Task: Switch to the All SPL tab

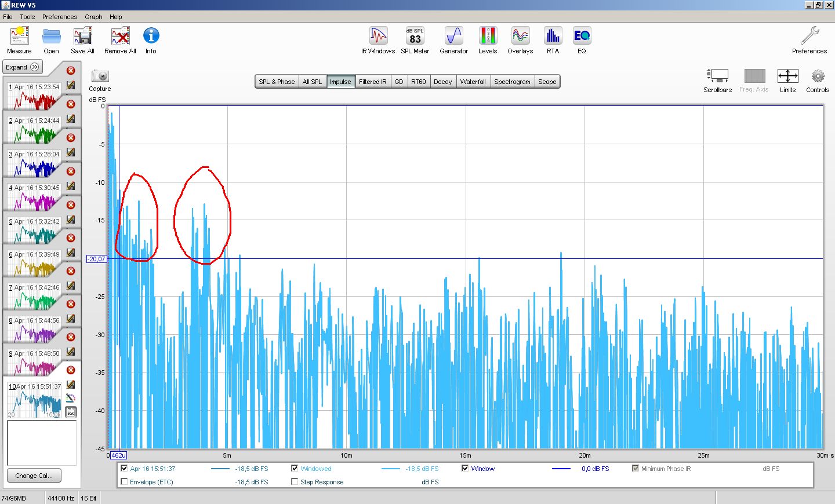Action: point(312,82)
